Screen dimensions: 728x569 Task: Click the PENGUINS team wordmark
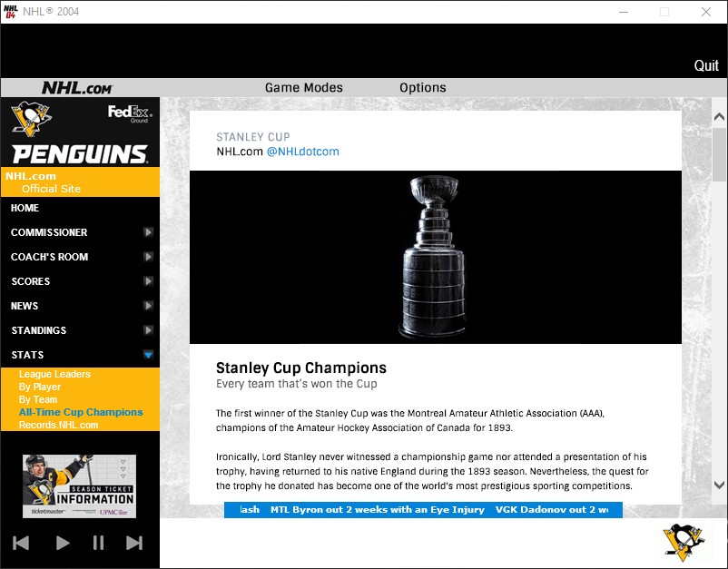[x=80, y=154]
